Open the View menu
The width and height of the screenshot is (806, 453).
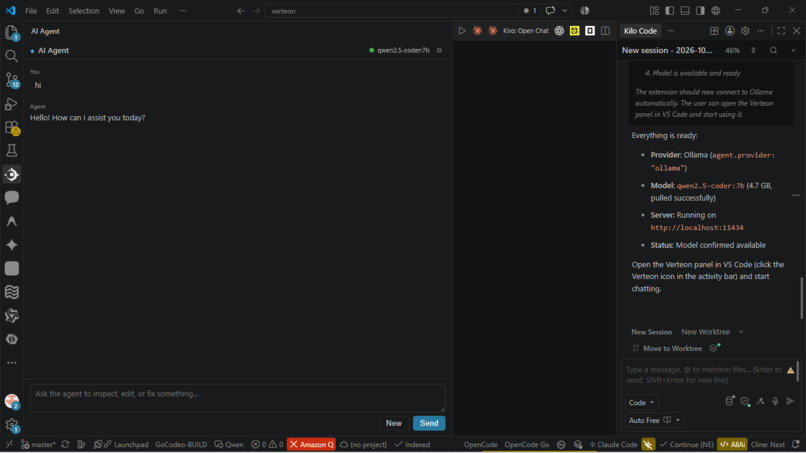coord(117,10)
